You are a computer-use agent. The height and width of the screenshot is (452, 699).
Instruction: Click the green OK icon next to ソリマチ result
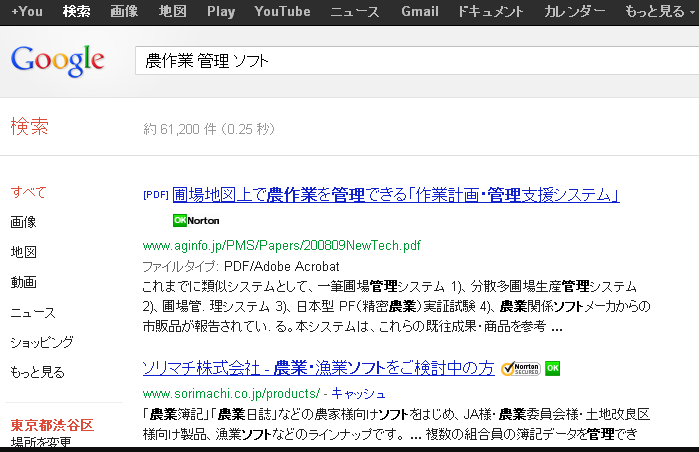pyautogui.click(x=552, y=368)
